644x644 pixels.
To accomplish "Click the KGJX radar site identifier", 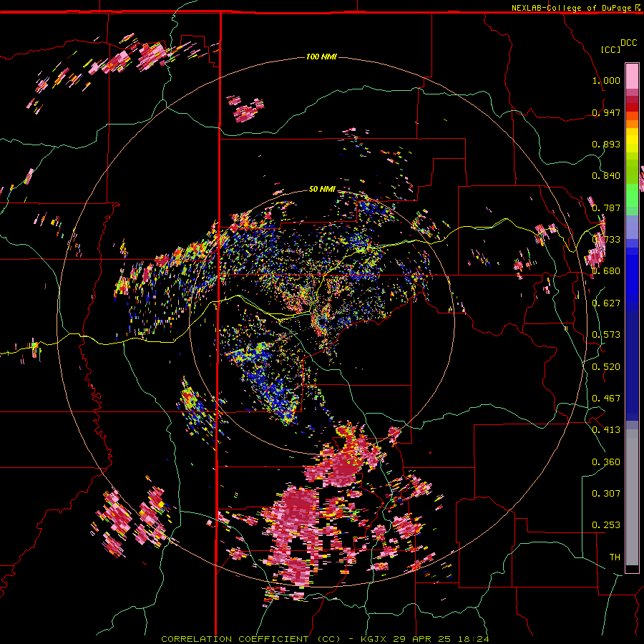I will click(374, 639).
